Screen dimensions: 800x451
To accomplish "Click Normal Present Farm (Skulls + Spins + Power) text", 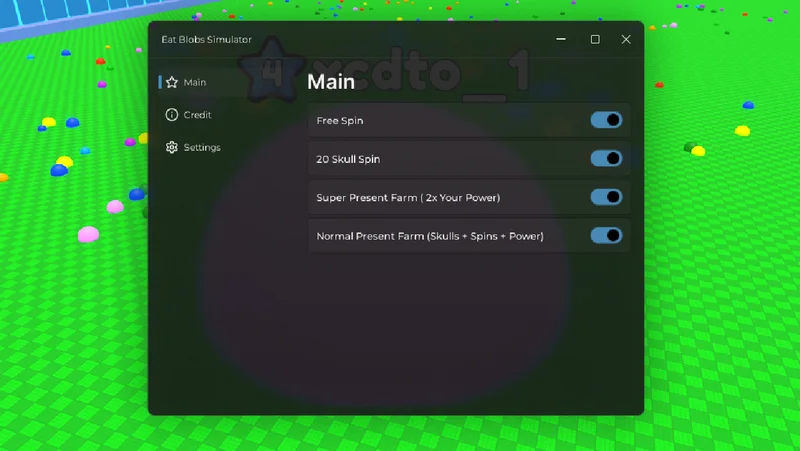I will [x=430, y=236].
